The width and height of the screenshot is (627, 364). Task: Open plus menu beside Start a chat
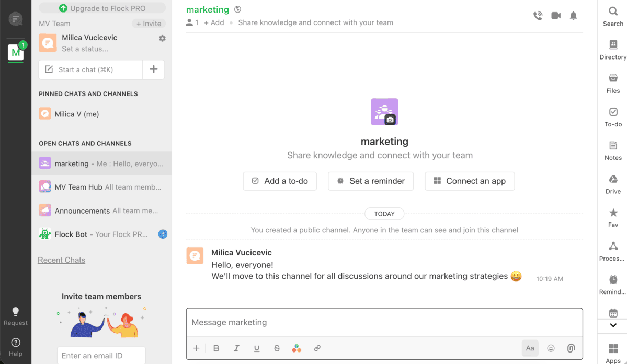tap(154, 69)
